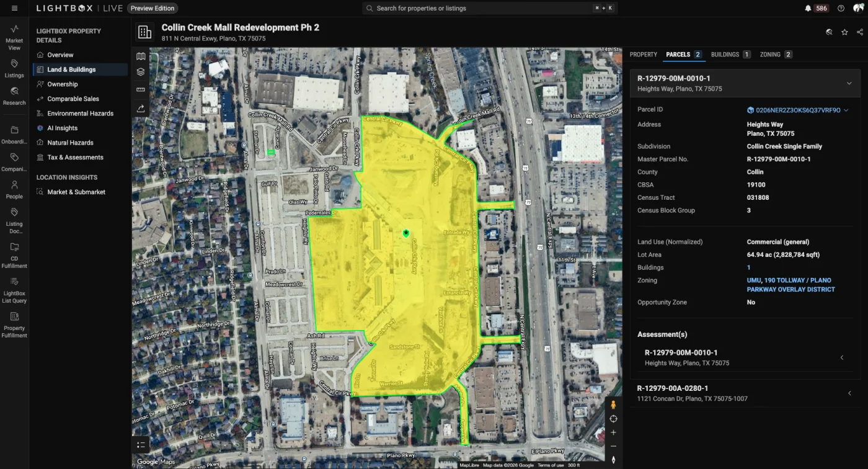The height and width of the screenshot is (469, 868).
Task: Click the map basemap icon
Action: pos(141,56)
